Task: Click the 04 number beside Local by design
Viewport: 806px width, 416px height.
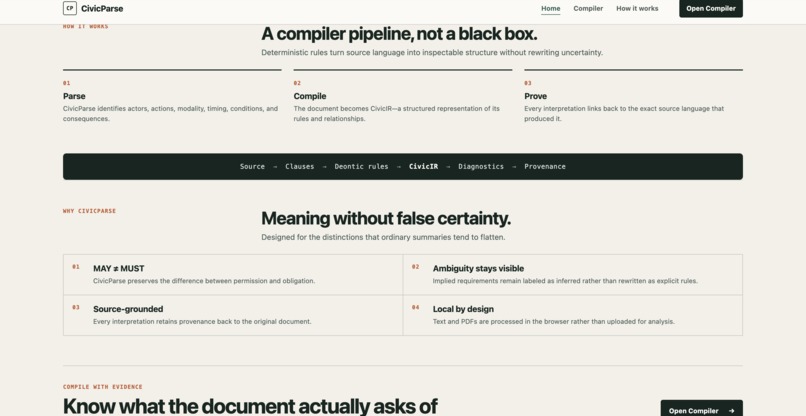Action: click(415, 308)
